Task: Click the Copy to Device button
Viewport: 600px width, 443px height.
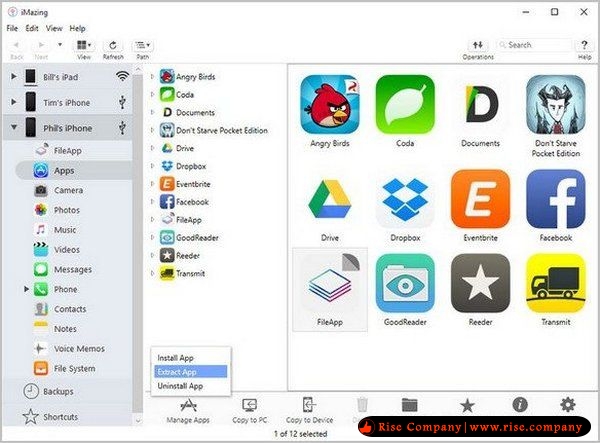Action: click(309, 411)
